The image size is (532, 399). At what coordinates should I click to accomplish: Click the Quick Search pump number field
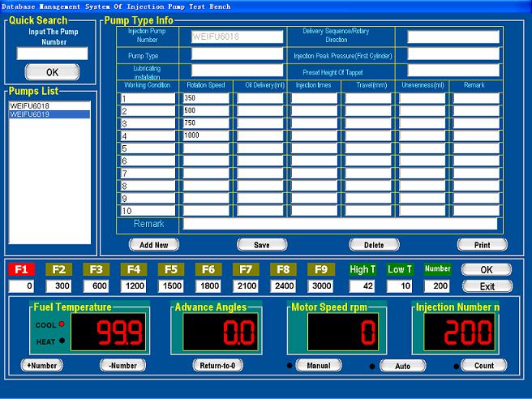coord(52,54)
